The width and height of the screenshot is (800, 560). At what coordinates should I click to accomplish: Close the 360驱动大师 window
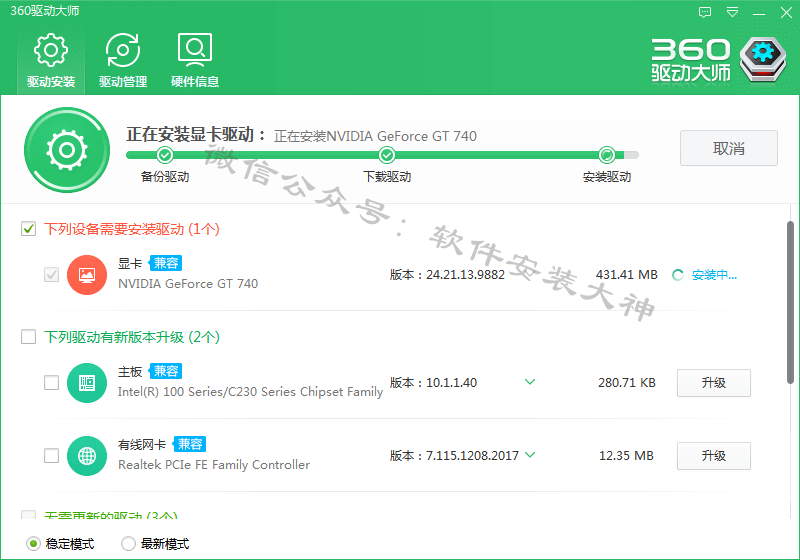(786, 12)
